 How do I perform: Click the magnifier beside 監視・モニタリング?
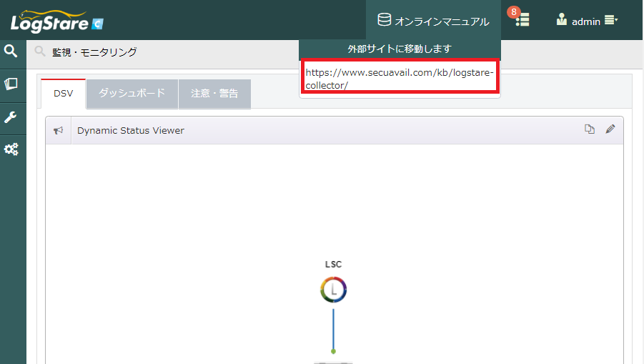40,51
